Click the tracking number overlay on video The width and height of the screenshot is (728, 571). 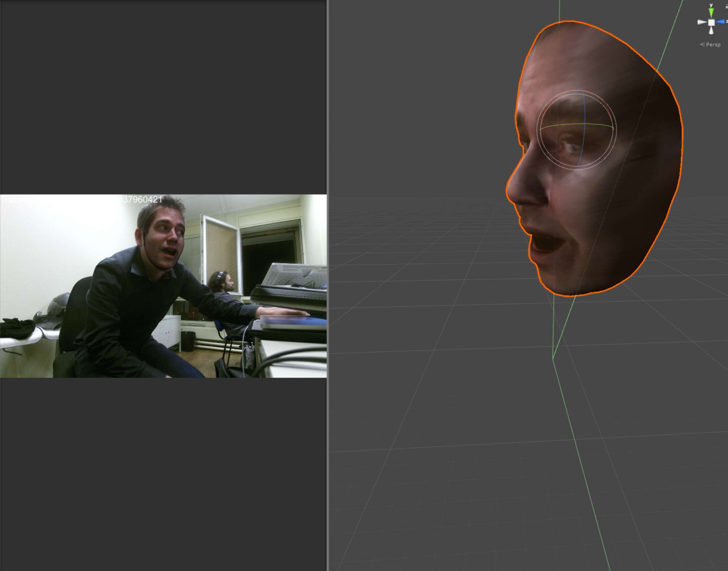click(142, 199)
